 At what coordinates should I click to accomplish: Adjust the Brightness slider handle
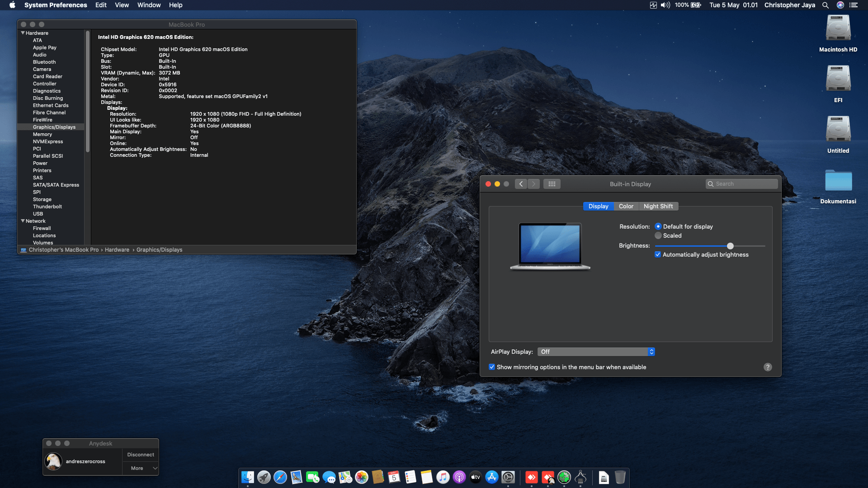click(x=730, y=246)
